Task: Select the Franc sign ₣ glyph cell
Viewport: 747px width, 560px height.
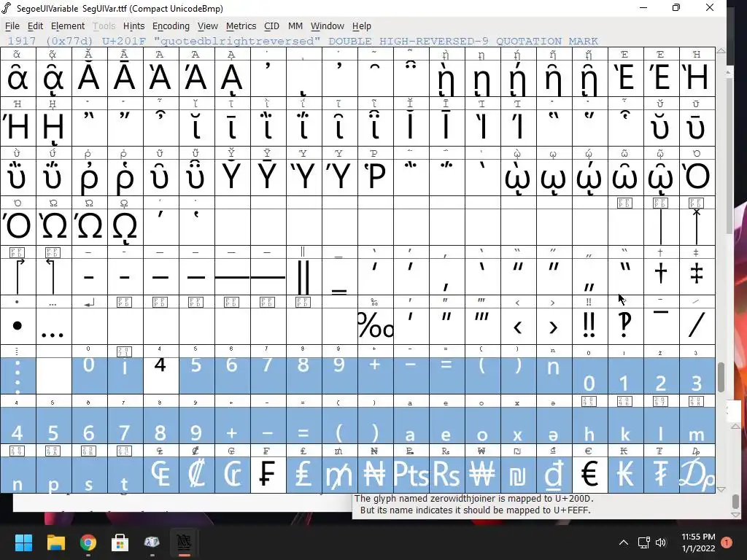Action: click(268, 475)
